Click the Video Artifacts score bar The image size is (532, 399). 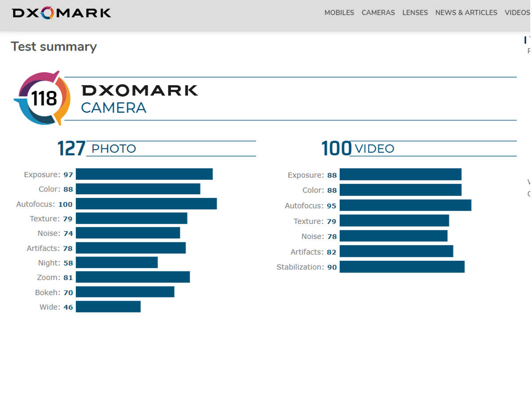tap(396, 251)
